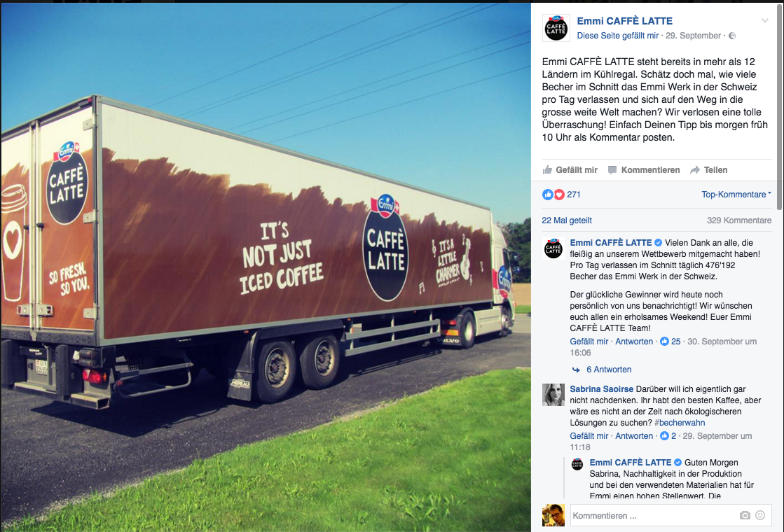Screen dimensions: 784x532
Task: Reply to Sabrina Saoirse's comment
Action: 634,436
